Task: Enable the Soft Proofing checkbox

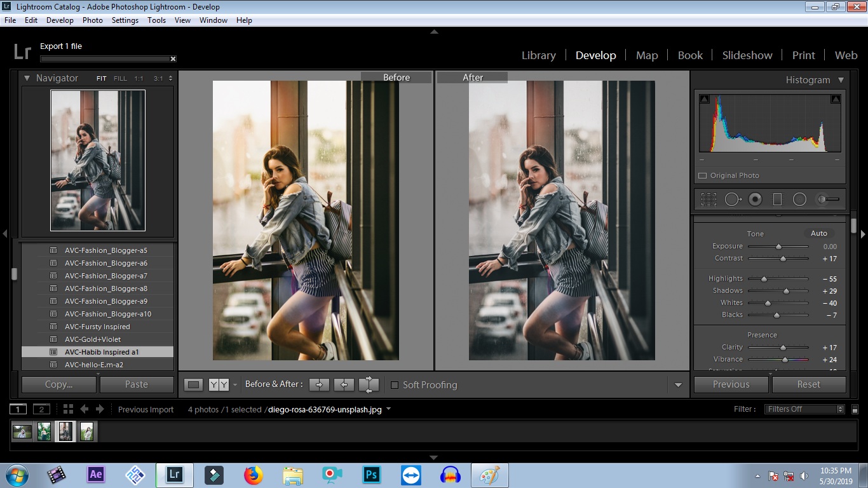Action: click(395, 385)
